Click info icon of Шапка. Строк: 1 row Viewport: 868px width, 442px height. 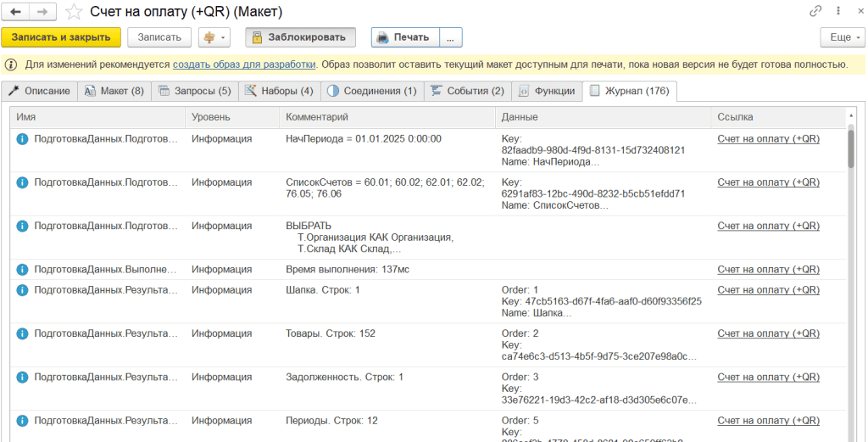click(22, 289)
